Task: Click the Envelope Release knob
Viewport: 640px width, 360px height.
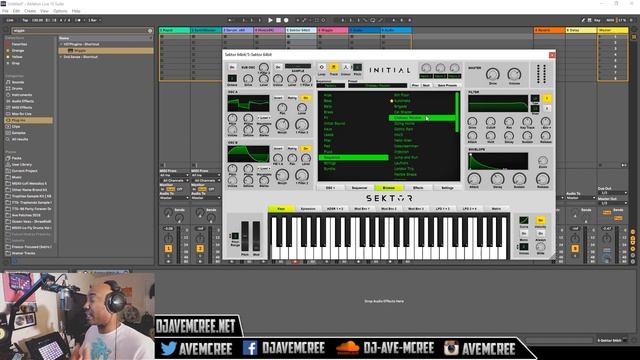Action: pos(542,178)
